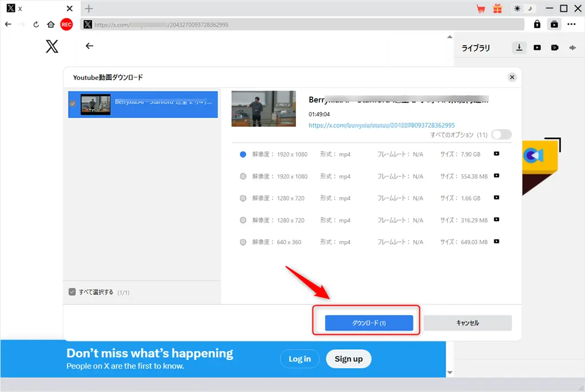585x392 pixels.
Task: Open the audio waveform library tab
Action: 572,48
